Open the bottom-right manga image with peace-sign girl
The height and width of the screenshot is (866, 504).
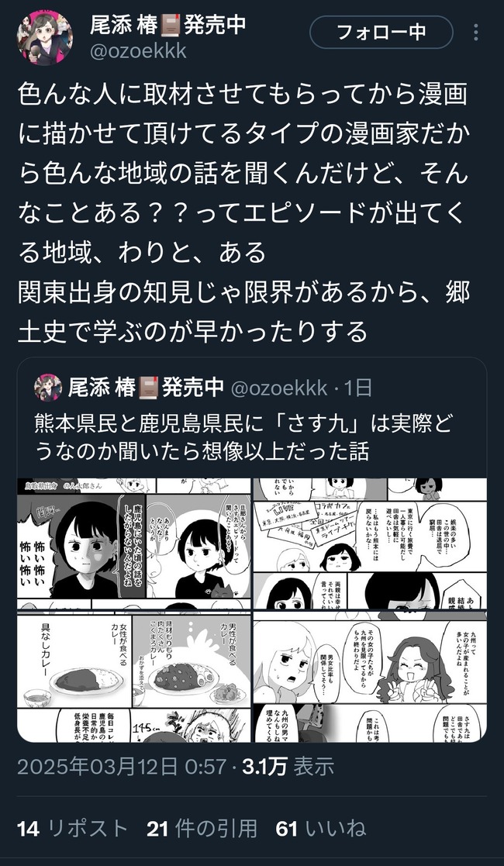[x=370, y=677]
